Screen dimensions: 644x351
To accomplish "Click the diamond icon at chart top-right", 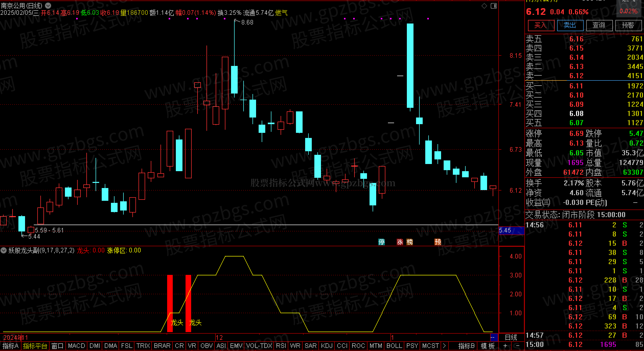I will pyautogui.click(x=484, y=6).
